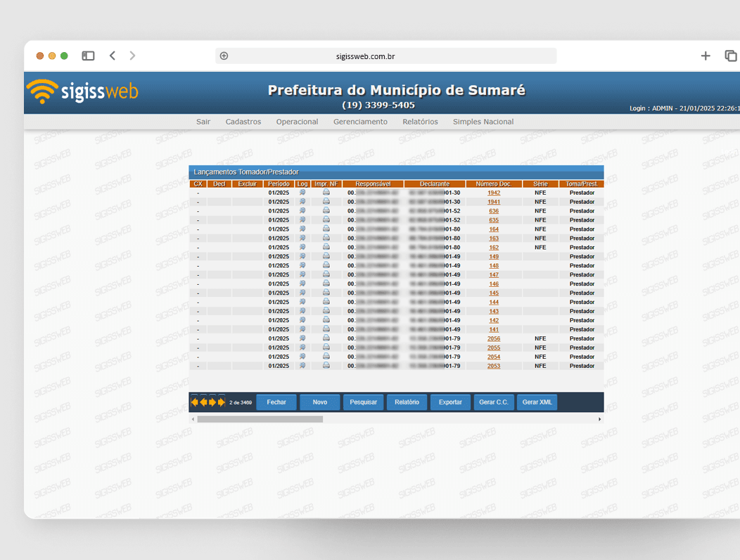Image resolution: width=740 pixels, height=560 pixels.
Task: Sort by the Número Doc. column header
Action: [494, 184]
